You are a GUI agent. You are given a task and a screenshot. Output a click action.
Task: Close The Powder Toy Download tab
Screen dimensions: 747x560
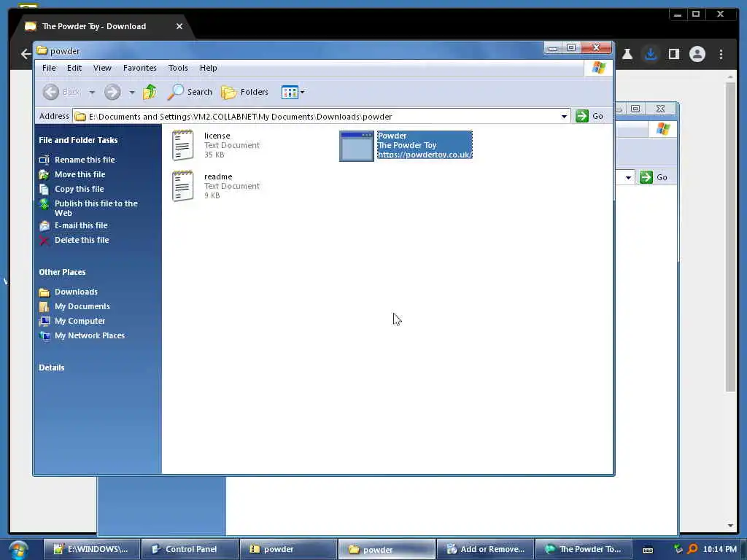[179, 26]
